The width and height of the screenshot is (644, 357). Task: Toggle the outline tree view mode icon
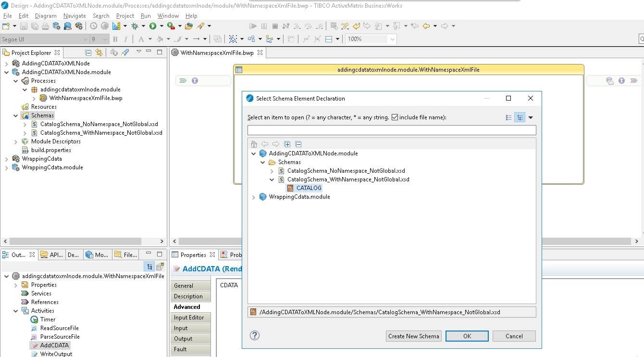150,266
